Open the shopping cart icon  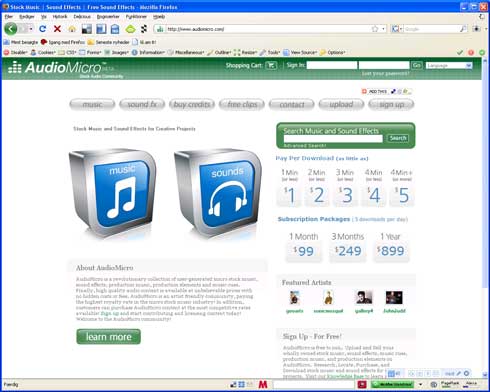(x=271, y=65)
